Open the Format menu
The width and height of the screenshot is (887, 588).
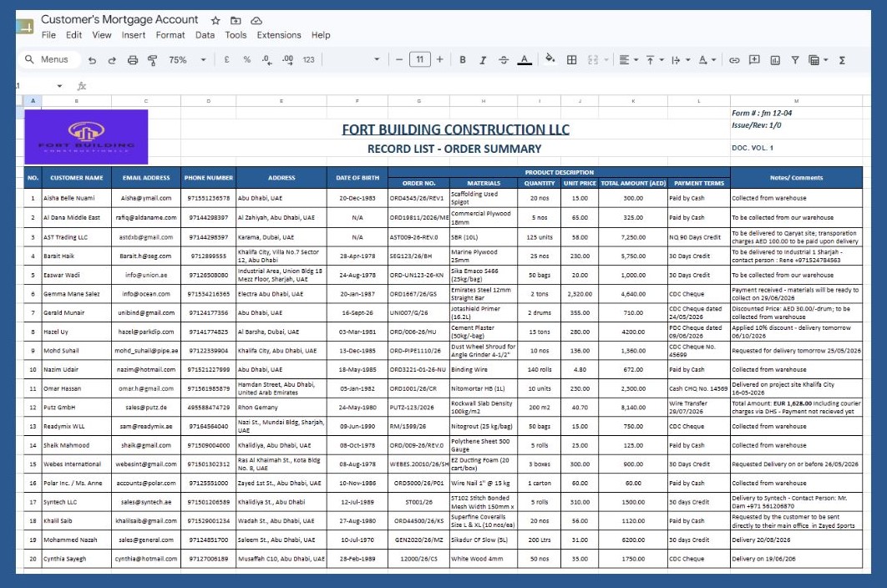click(x=170, y=35)
